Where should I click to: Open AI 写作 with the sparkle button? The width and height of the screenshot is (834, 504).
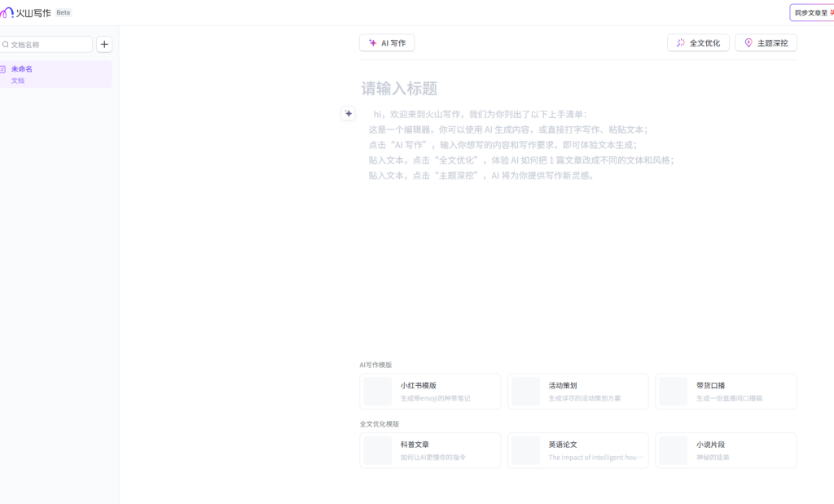pyautogui.click(x=387, y=43)
